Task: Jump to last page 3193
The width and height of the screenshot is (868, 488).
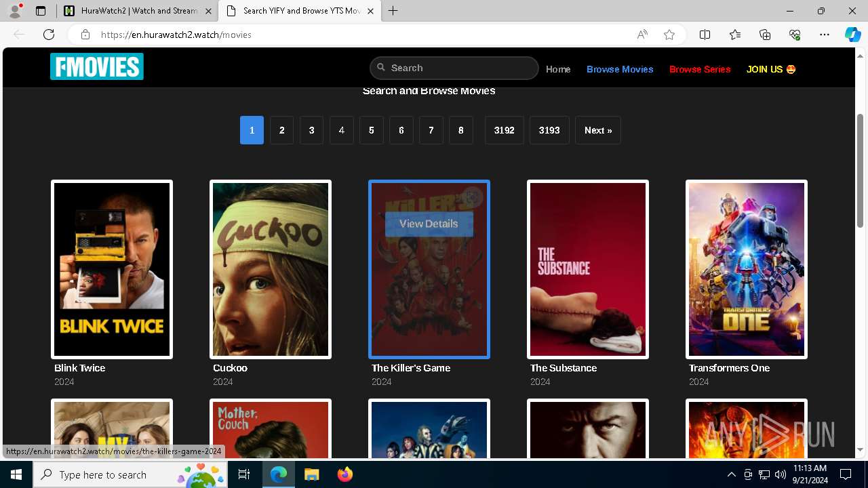Action: click(x=549, y=130)
